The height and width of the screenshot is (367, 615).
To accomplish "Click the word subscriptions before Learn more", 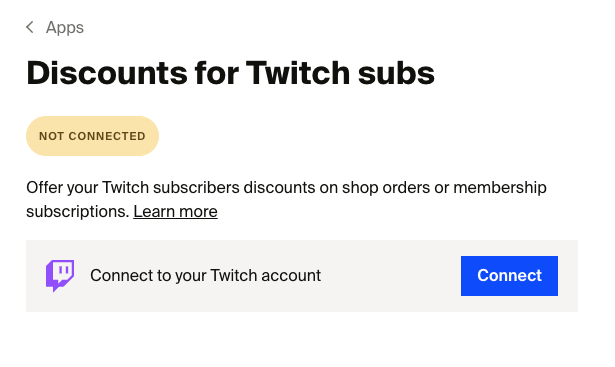I will click(78, 212).
